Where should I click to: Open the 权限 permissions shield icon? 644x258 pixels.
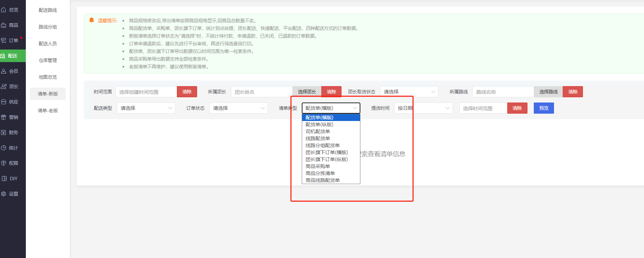point(4,163)
